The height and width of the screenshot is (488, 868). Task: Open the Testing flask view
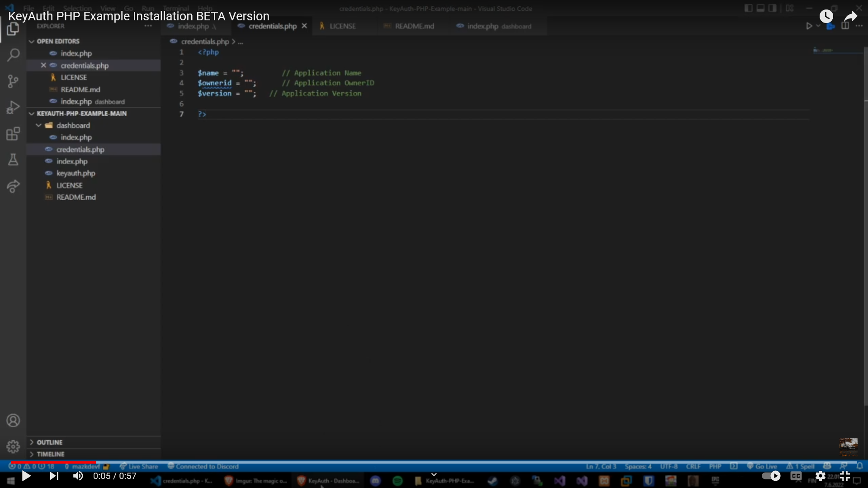point(13,160)
